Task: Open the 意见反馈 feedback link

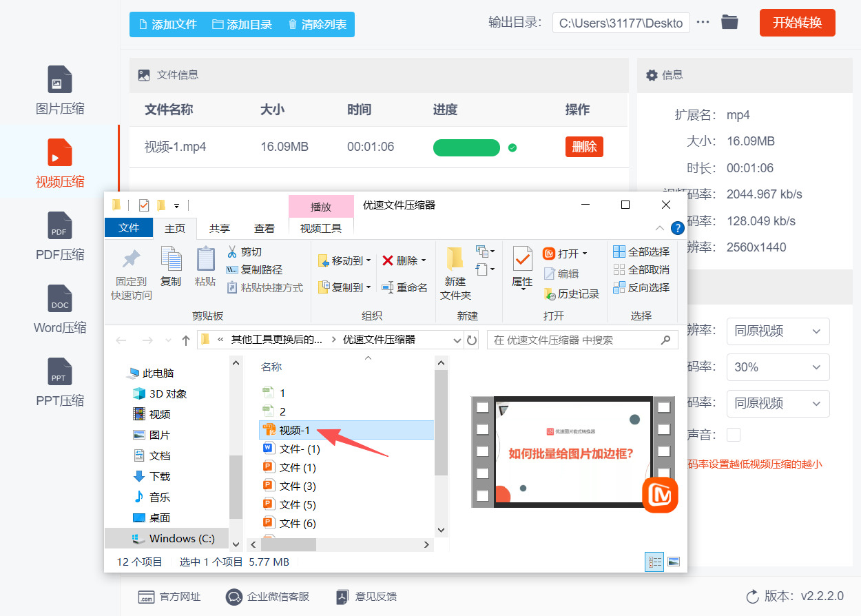Action: tap(366, 597)
